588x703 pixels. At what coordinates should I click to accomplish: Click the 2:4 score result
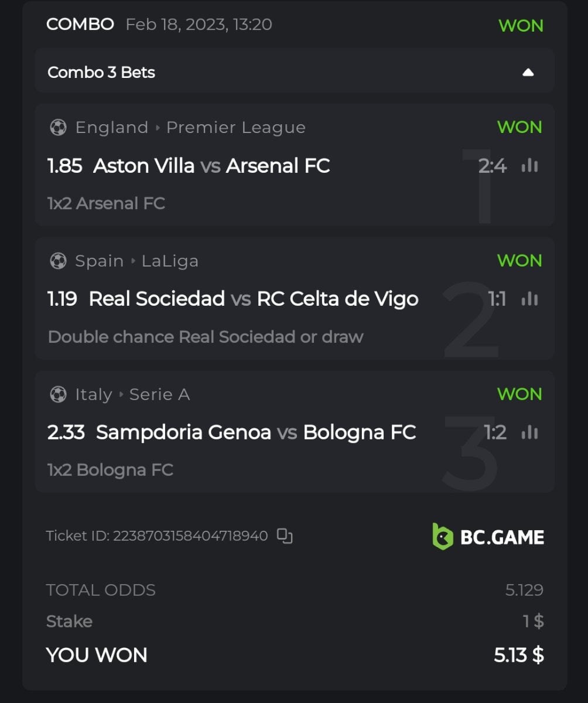pos(492,166)
